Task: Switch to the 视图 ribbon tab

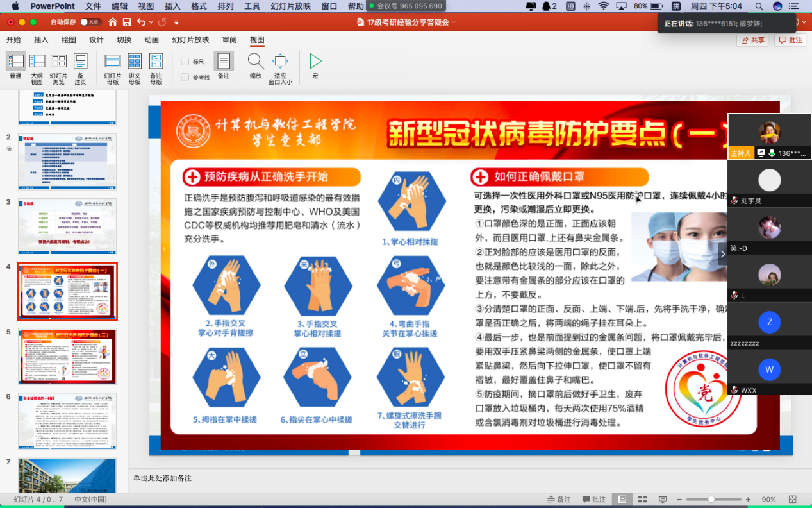Action: click(x=256, y=40)
